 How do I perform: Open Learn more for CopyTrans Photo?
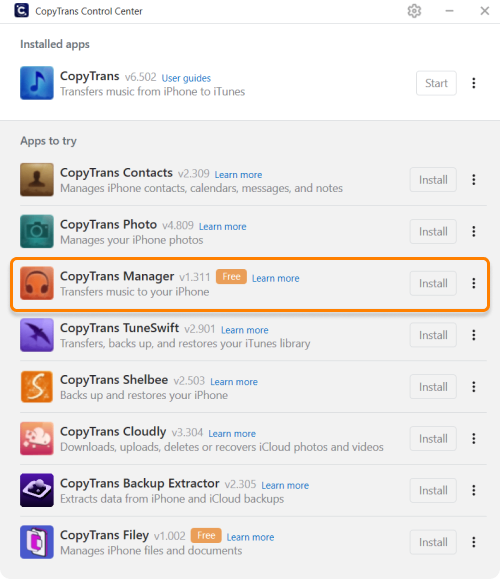pyautogui.click(x=222, y=226)
